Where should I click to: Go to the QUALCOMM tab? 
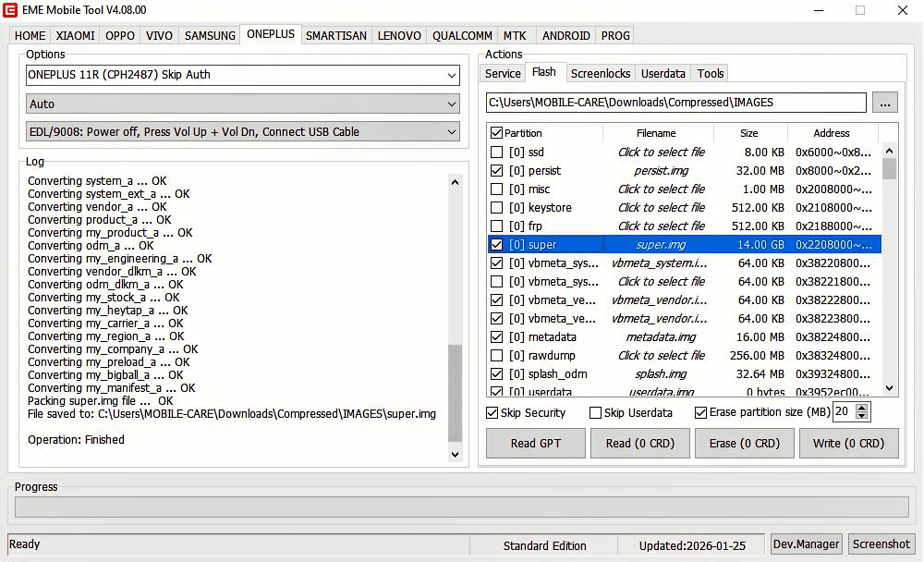point(462,36)
